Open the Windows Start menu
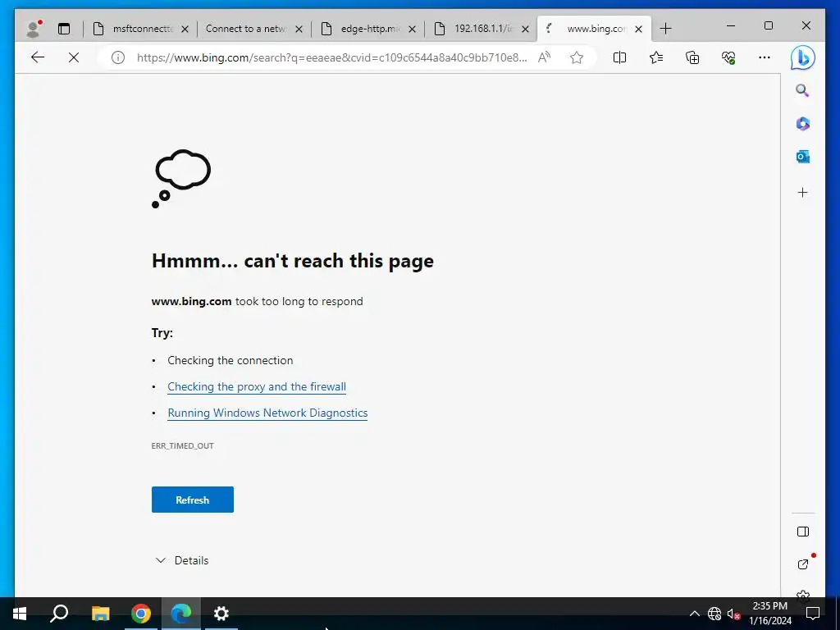840x630 pixels. (20, 614)
